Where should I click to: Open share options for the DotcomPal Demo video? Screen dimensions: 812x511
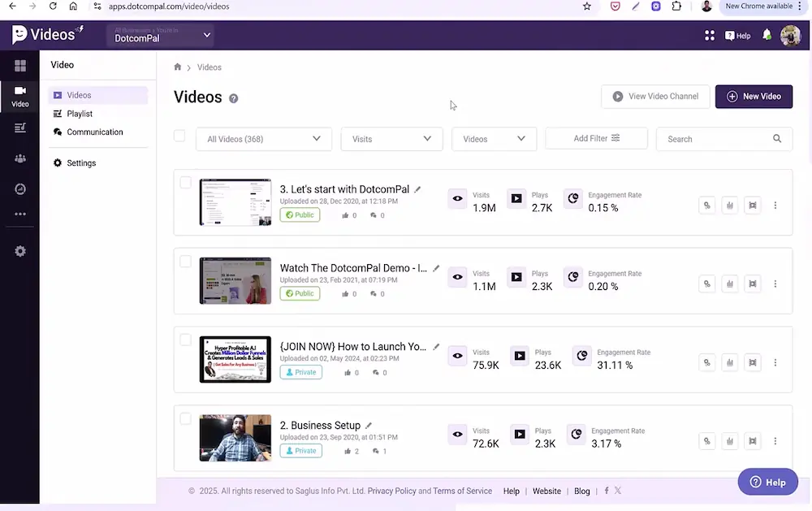(x=707, y=284)
